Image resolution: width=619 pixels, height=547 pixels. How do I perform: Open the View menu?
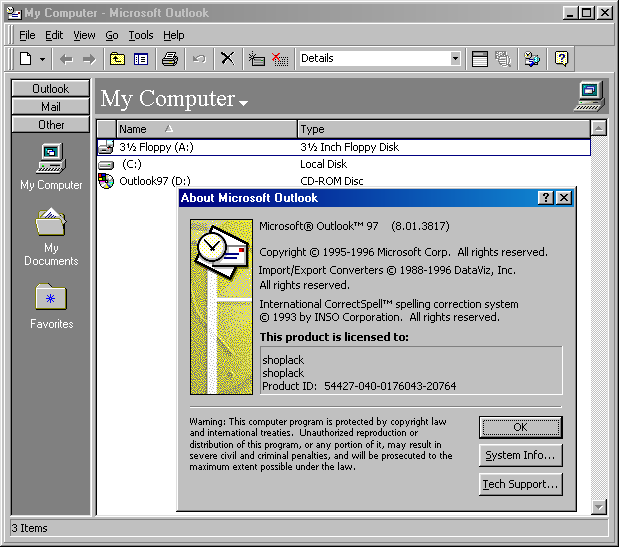(84, 35)
